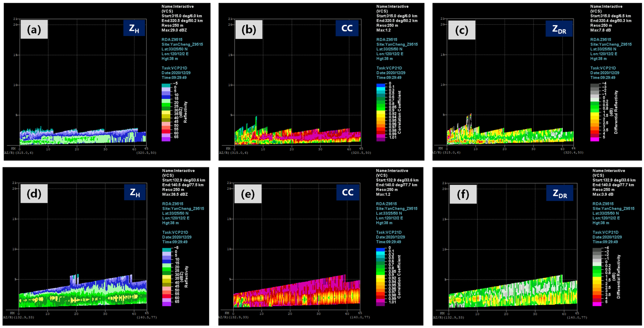Click the Reflectivity color bar in panel (a)
The width and height of the screenshot is (644, 328).
coord(166,112)
